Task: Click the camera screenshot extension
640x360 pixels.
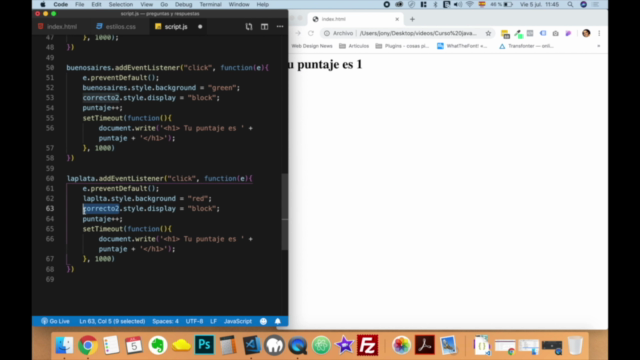Action: (556, 33)
